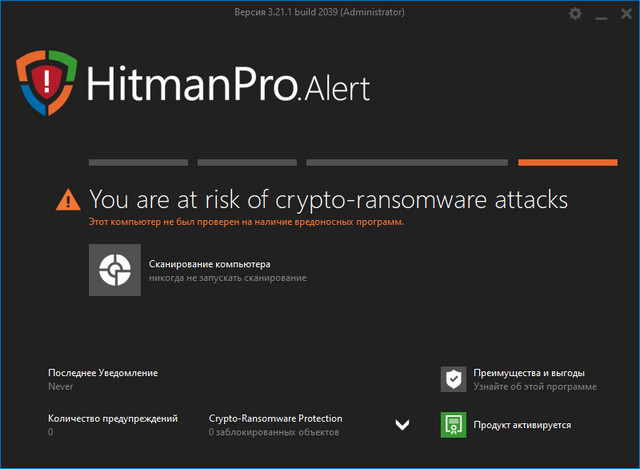Expand the panel with the down chevron
The width and height of the screenshot is (640, 469).
pos(402,425)
